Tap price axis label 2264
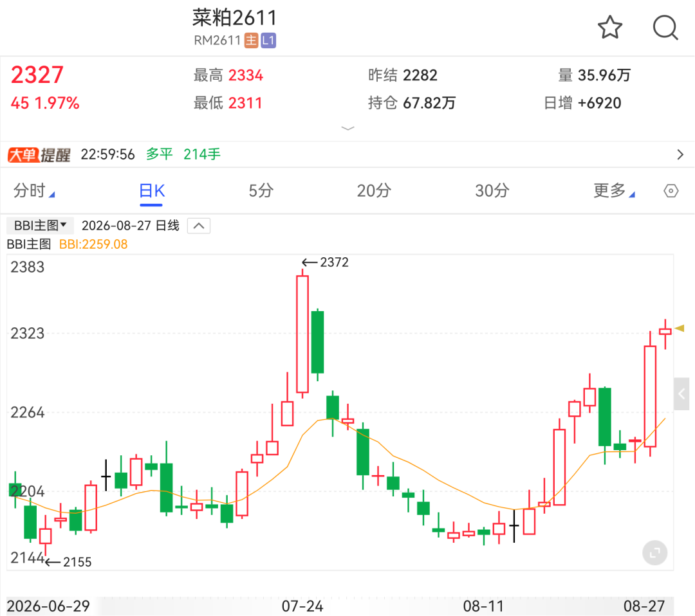The image size is (695, 616). [x=28, y=412]
